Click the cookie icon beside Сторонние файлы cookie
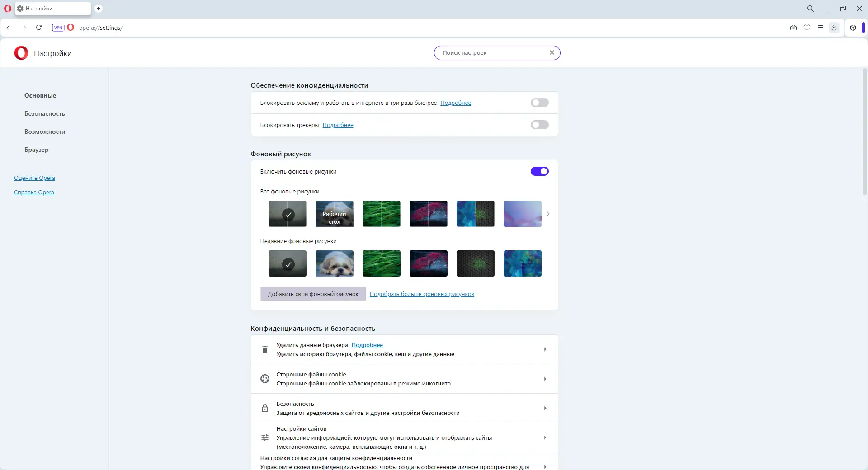 265,379
